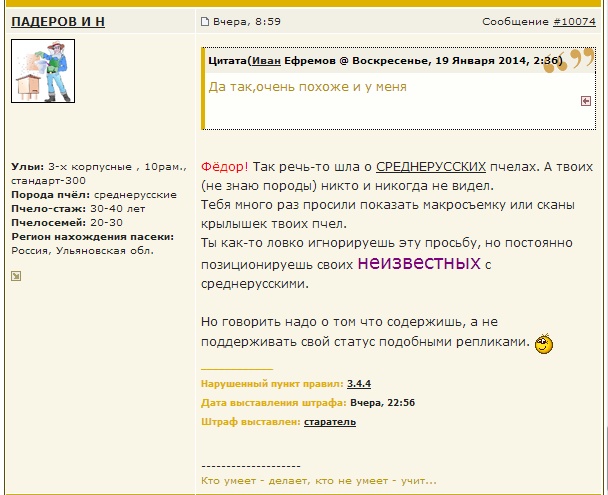The image size is (608, 495).
Task: Click the region text Россия, Ульяновская обл.
Action: pyautogui.click(x=83, y=251)
